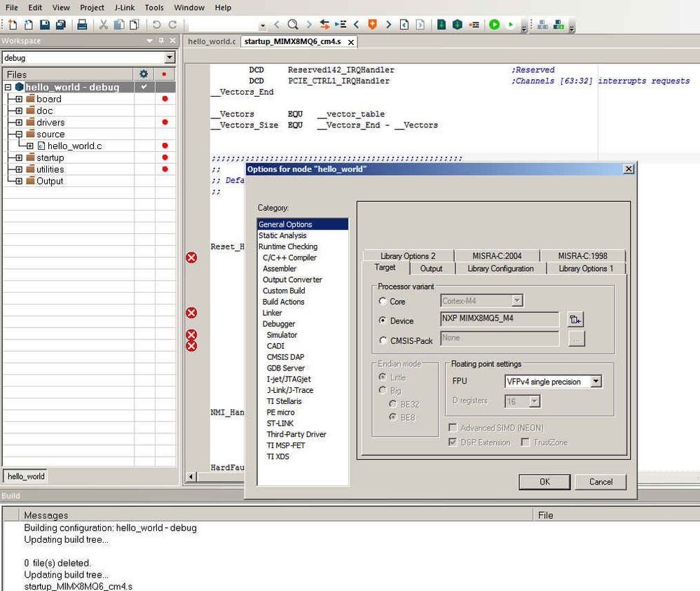Toggle the TrustZone checkbox
Screen dimensions: 700x591
[x=526, y=442]
